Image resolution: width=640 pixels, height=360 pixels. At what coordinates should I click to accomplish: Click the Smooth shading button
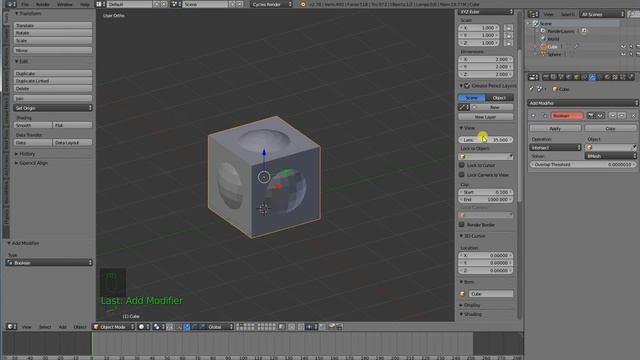[33, 125]
